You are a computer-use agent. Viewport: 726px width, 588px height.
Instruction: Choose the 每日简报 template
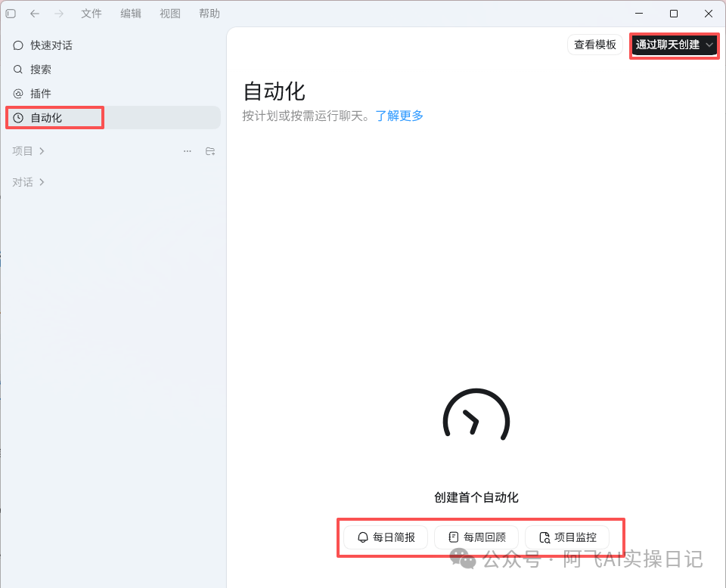[x=386, y=537]
